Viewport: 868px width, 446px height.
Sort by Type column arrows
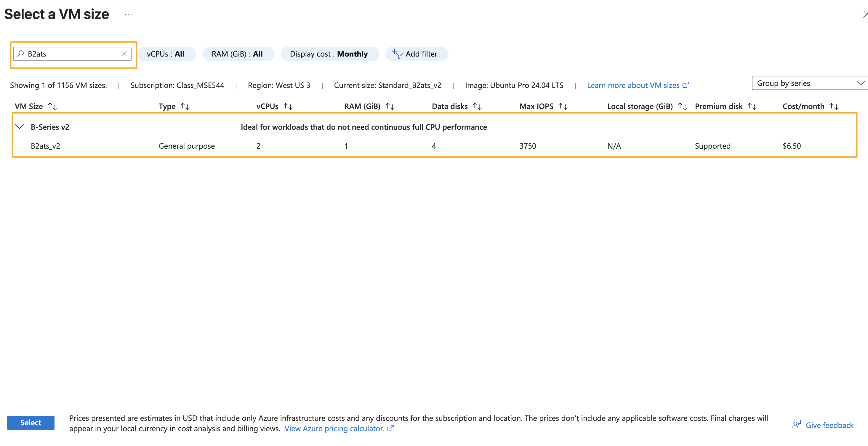coord(185,106)
